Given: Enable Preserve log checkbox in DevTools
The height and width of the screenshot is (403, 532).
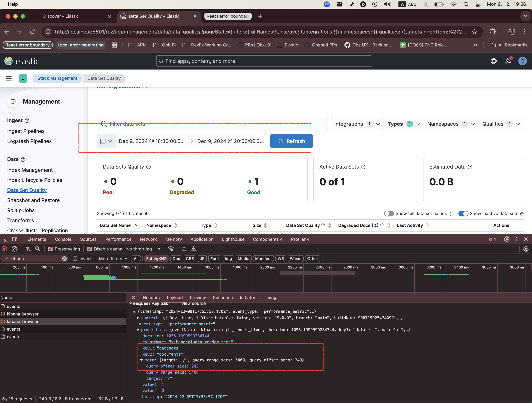Looking at the screenshot, I should tap(51, 249).
